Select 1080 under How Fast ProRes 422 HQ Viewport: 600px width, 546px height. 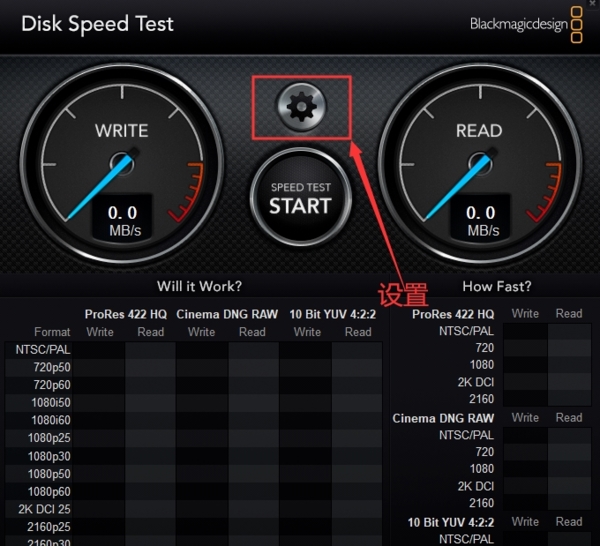[482, 365]
